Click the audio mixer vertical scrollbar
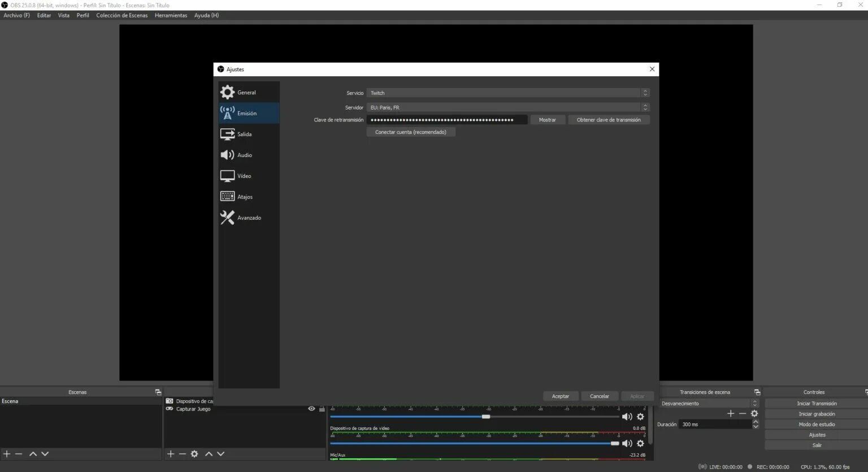 [650, 426]
